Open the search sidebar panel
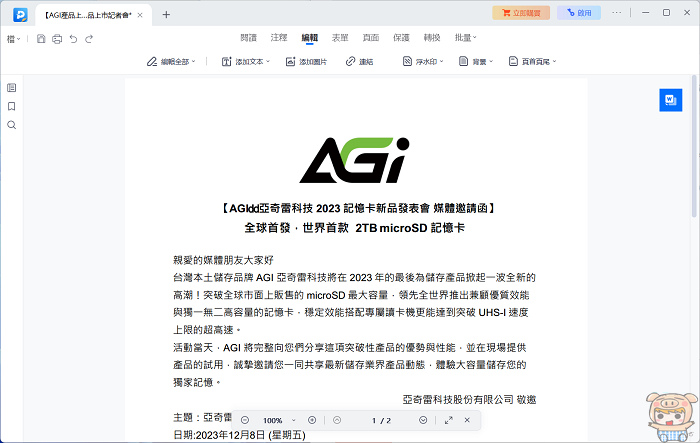Screen dimensions: 700x443 click(x=12, y=125)
